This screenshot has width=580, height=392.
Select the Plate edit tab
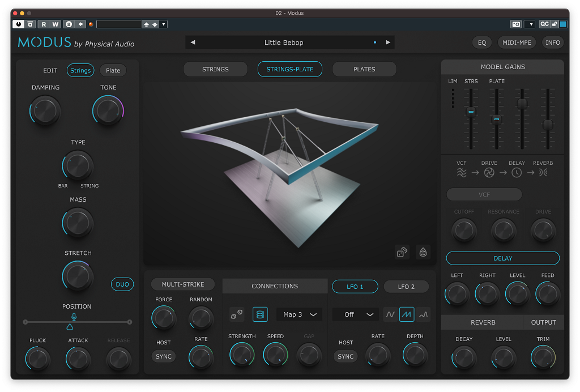click(x=113, y=70)
